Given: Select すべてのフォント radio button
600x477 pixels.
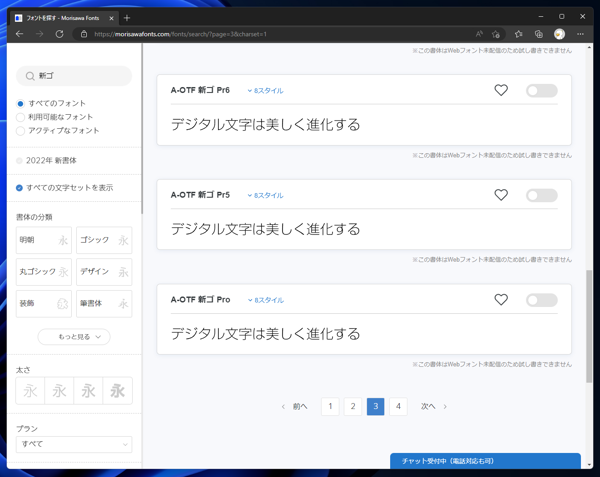Looking at the screenshot, I should point(20,104).
